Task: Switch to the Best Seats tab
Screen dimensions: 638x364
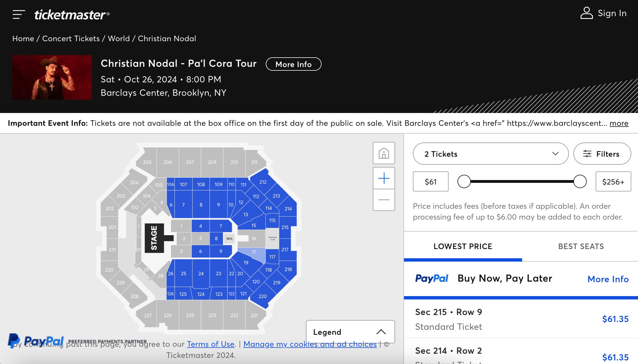Action: [x=581, y=246]
